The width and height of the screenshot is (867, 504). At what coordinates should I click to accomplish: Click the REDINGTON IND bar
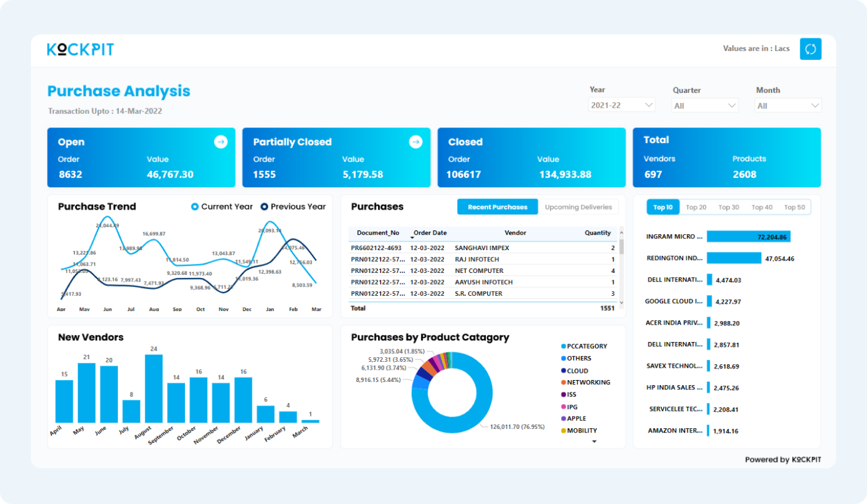[734, 258]
